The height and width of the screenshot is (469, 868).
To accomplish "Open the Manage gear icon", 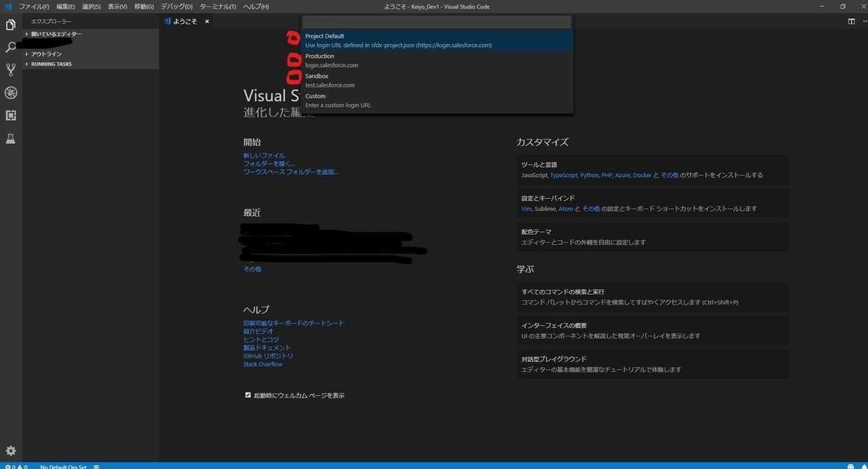I will (11, 451).
